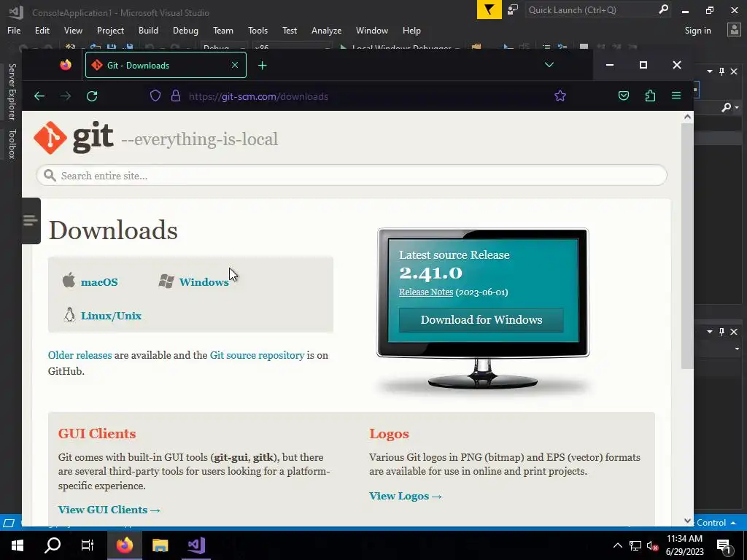This screenshot has height=560, width=747.
Task: Click the site search magnifier icon
Action: [50, 175]
